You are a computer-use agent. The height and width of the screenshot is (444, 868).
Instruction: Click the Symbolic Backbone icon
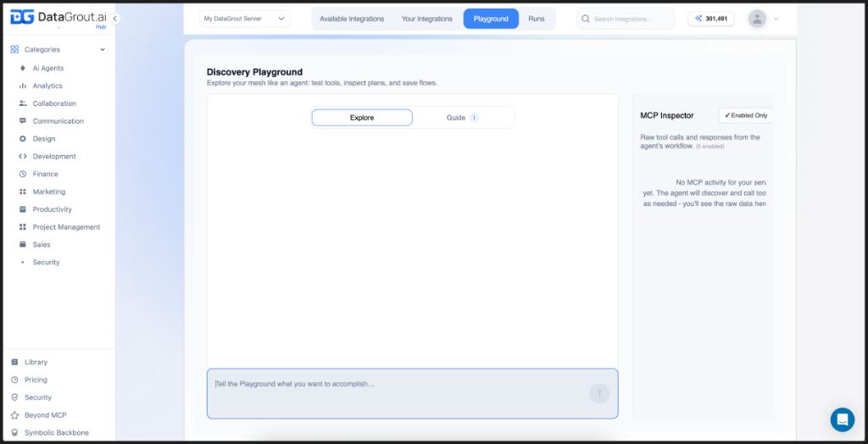14,433
